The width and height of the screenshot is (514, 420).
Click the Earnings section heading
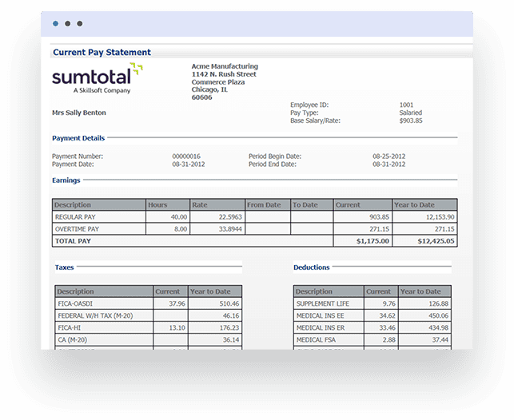click(66, 180)
